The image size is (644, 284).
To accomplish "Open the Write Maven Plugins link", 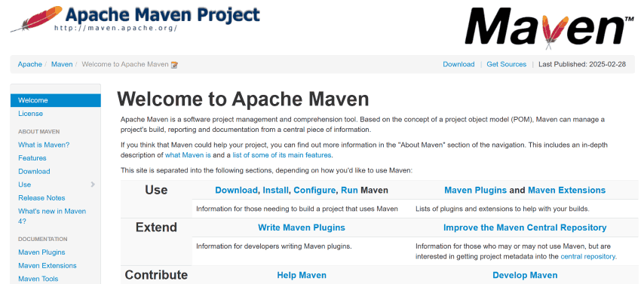I will (302, 228).
